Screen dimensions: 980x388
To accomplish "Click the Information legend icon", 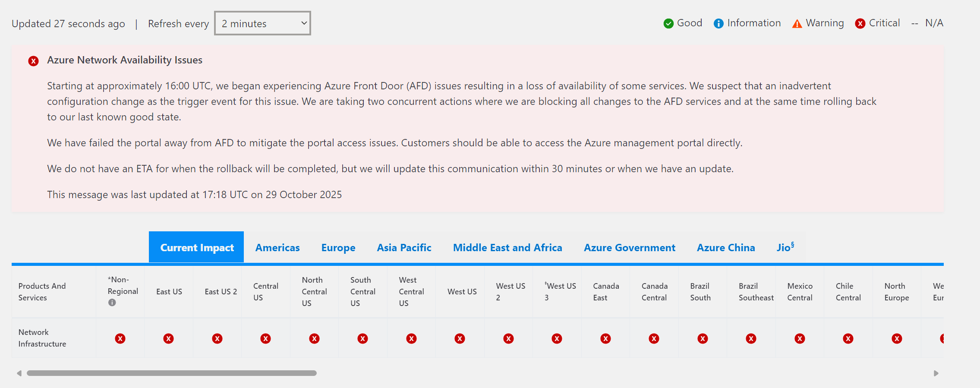I will pos(718,23).
